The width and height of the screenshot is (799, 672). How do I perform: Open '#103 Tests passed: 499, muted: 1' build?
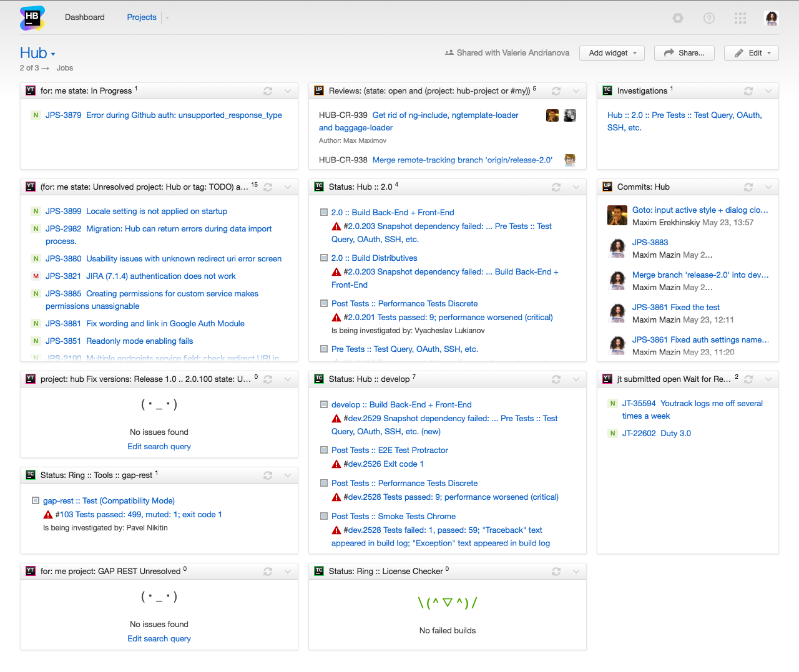pos(139,515)
